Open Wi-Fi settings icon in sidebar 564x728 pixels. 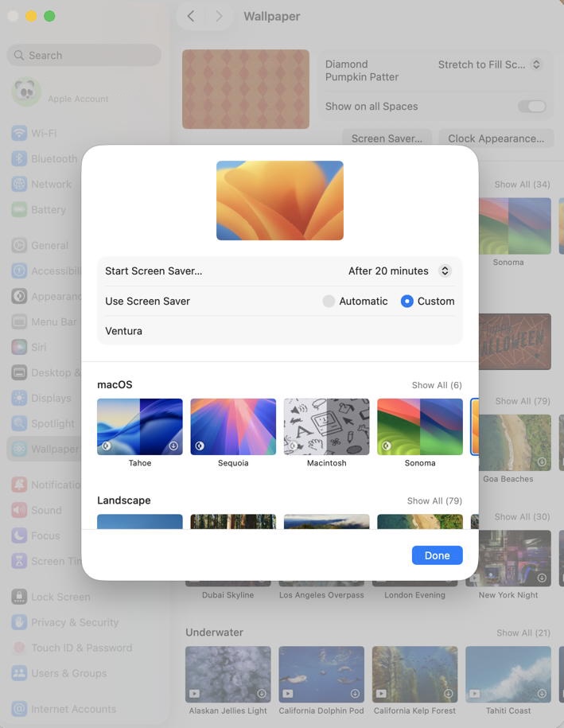coord(19,133)
